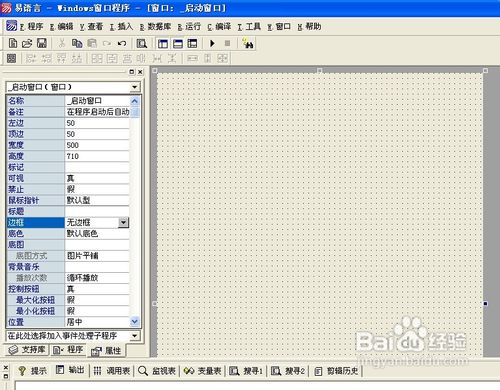Click the 名称 value _启动窗口 field
The height and width of the screenshot is (390, 500).
[97, 101]
